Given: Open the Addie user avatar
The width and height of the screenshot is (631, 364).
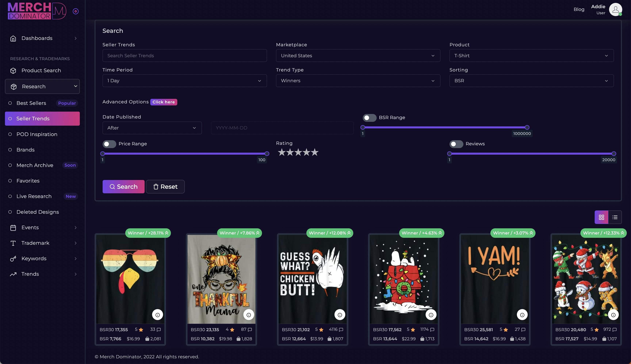Looking at the screenshot, I should point(615,9).
